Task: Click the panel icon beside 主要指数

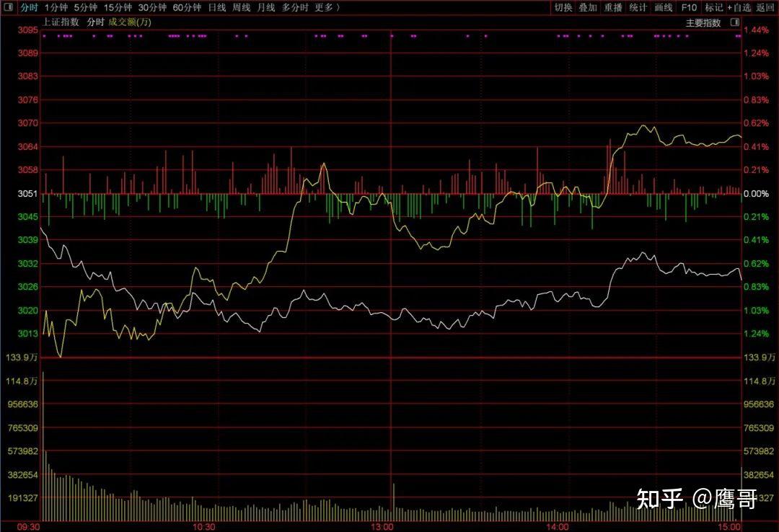Action: (x=735, y=22)
